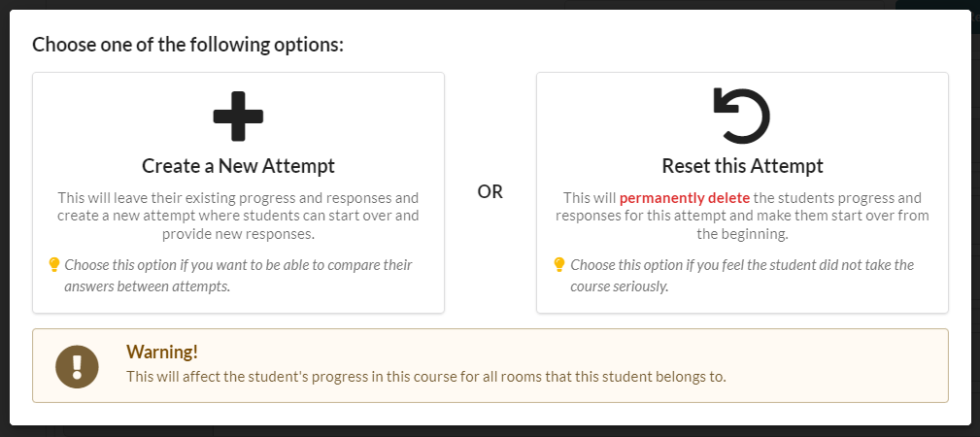Click the students progress and responses line in reset card
This screenshot has height=437, width=980.
[x=742, y=198]
